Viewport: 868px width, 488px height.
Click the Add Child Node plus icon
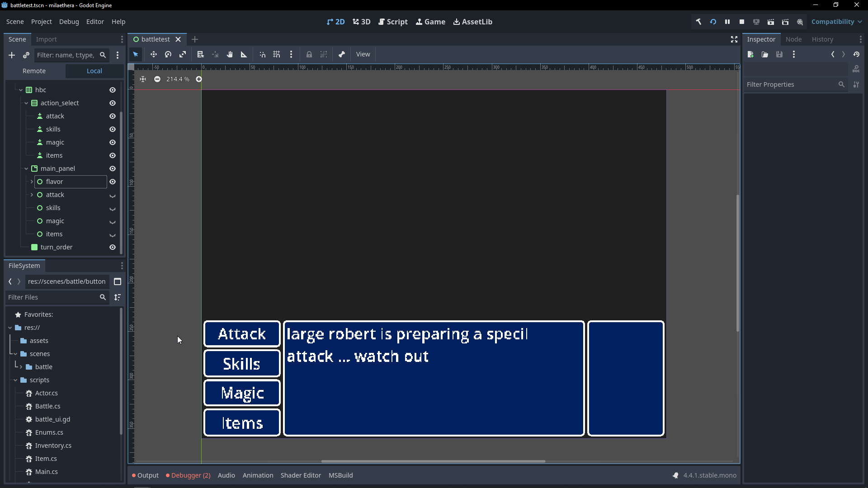click(x=12, y=55)
